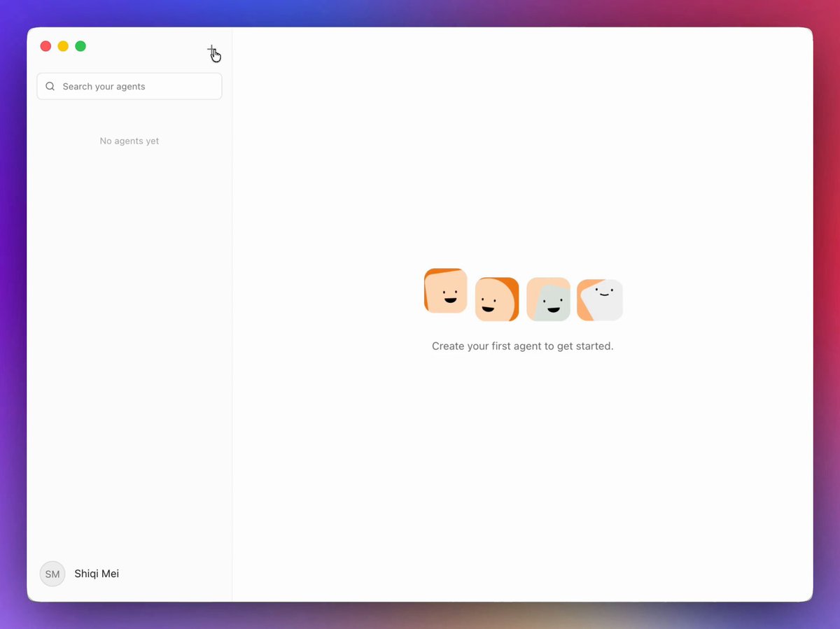Click the magnifying glass search icon
The height and width of the screenshot is (629, 840).
click(x=50, y=87)
